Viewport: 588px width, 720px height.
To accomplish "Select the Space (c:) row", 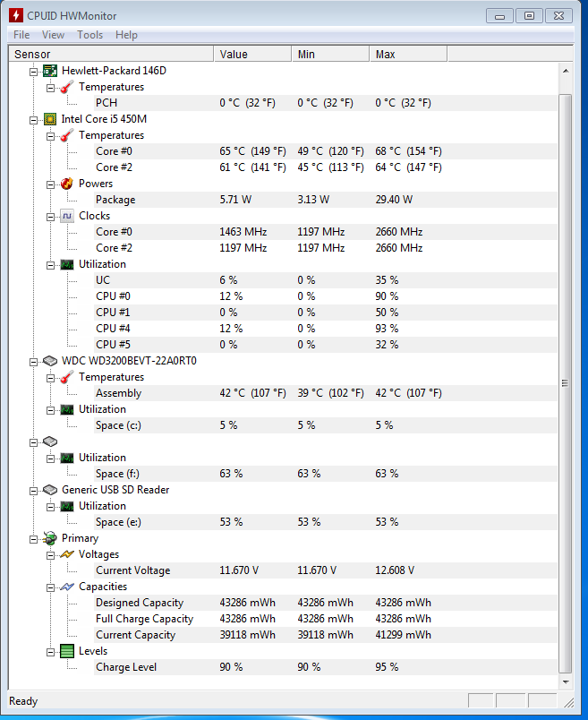I will (x=326, y=425).
